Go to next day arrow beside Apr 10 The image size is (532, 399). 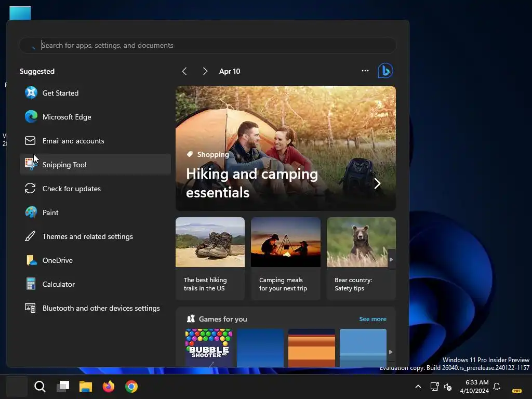click(205, 71)
